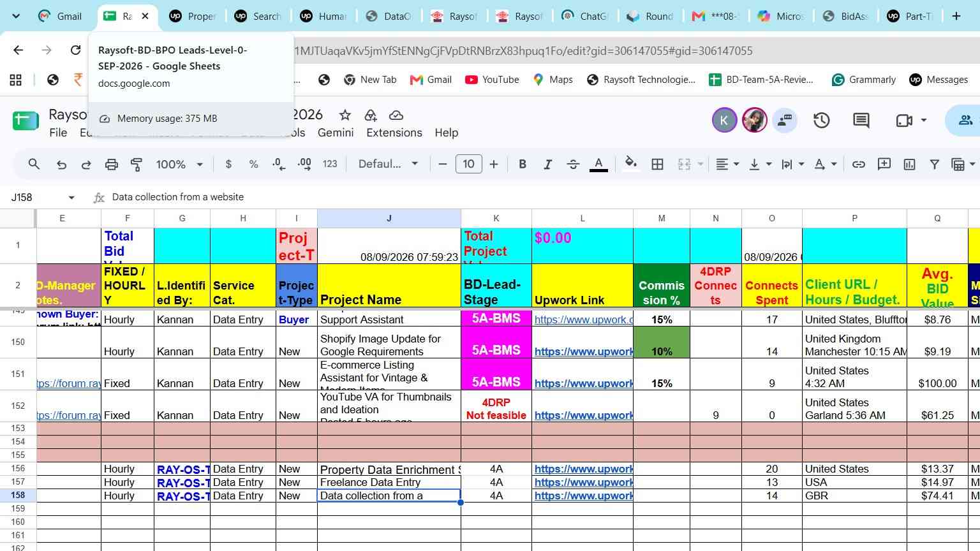Open the comments panel icon

pyautogui.click(x=861, y=120)
